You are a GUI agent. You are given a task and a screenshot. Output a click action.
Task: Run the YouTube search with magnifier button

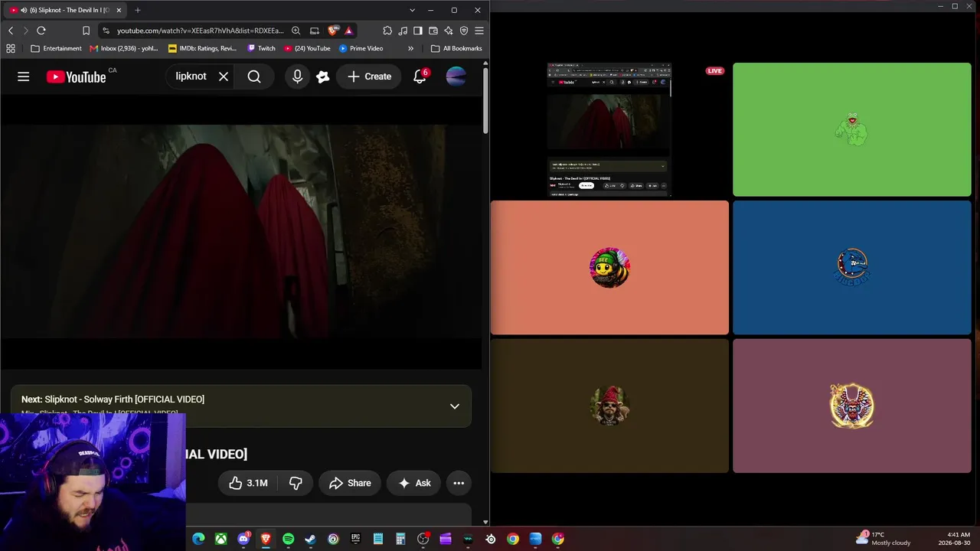pyautogui.click(x=254, y=77)
